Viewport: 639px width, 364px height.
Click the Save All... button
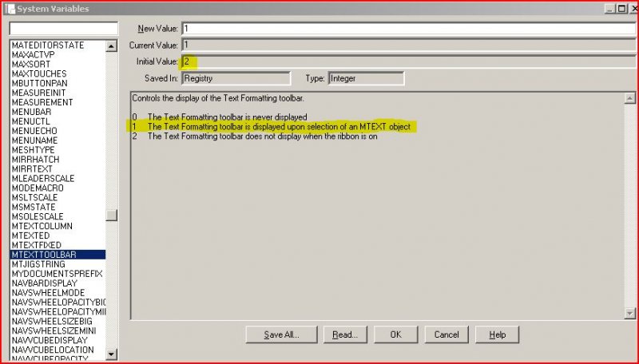[x=281, y=334]
